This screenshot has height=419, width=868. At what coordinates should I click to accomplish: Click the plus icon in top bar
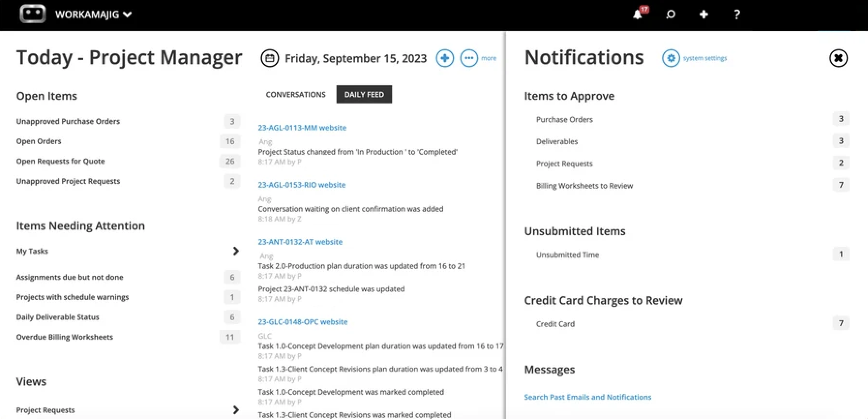pyautogui.click(x=704, y=15)
